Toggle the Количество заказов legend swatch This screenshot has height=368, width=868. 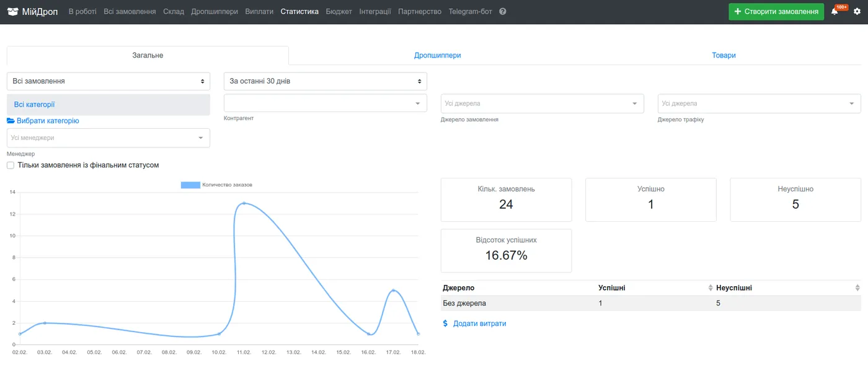pos(190,185)
